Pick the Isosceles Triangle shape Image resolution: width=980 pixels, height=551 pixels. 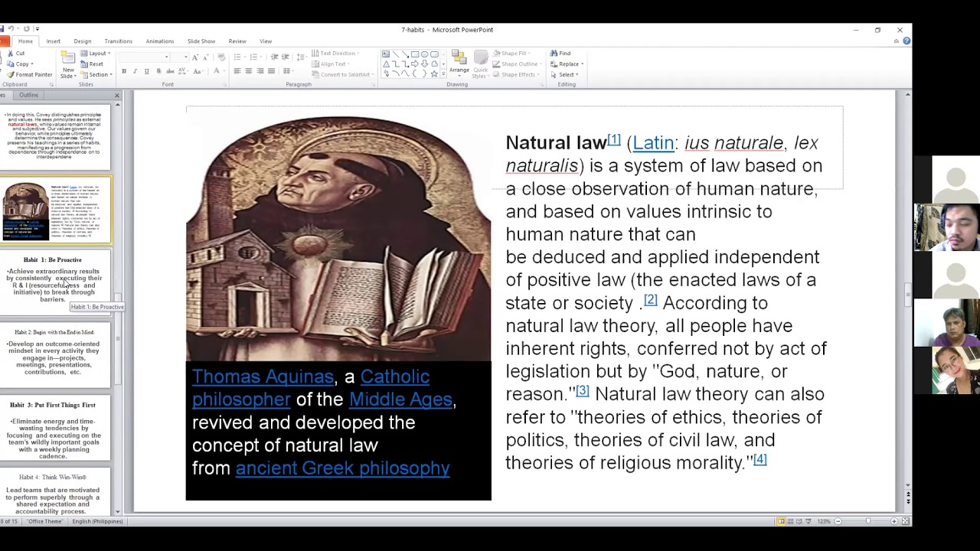pyautogui.click(x=386, y=64)
